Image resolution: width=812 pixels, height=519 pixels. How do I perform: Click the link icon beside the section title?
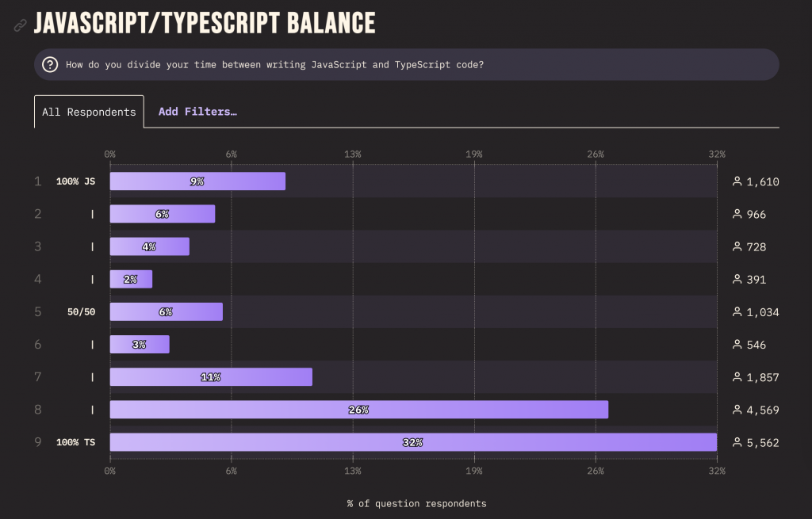click(x=21, y=25)
